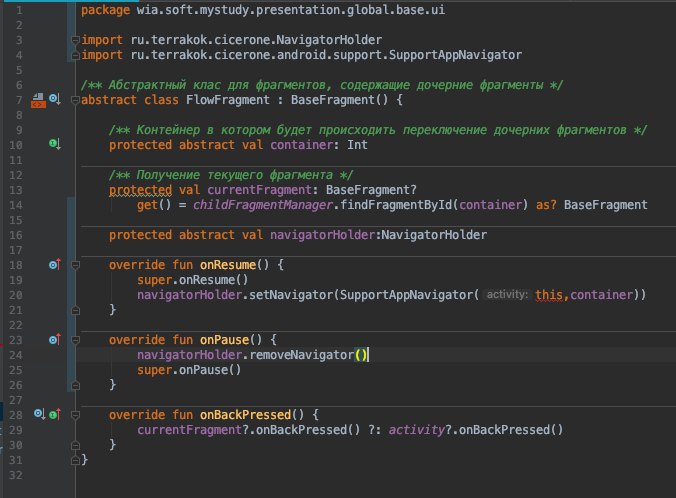The width and height of the screenshot is (676, 498).
Task: Click the override gutter icon beside onPause
Action: click(x=55, y=339)
